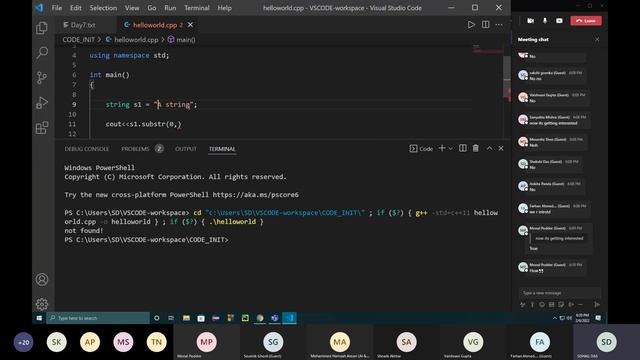This screenshot has width=640, height=360.
Task: Open the new terminal launch profile dropdown
Action: [x=451, y=149]
